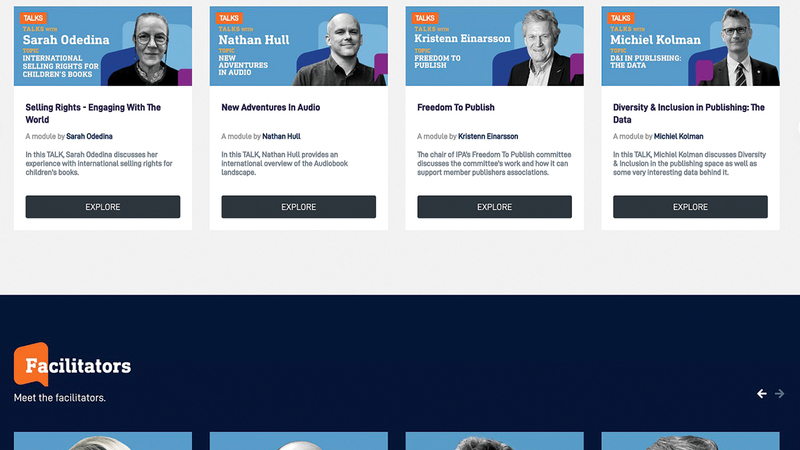Click the previous facilitators left arrow
The image size is (800, 450).
click(x=762, y=393)
